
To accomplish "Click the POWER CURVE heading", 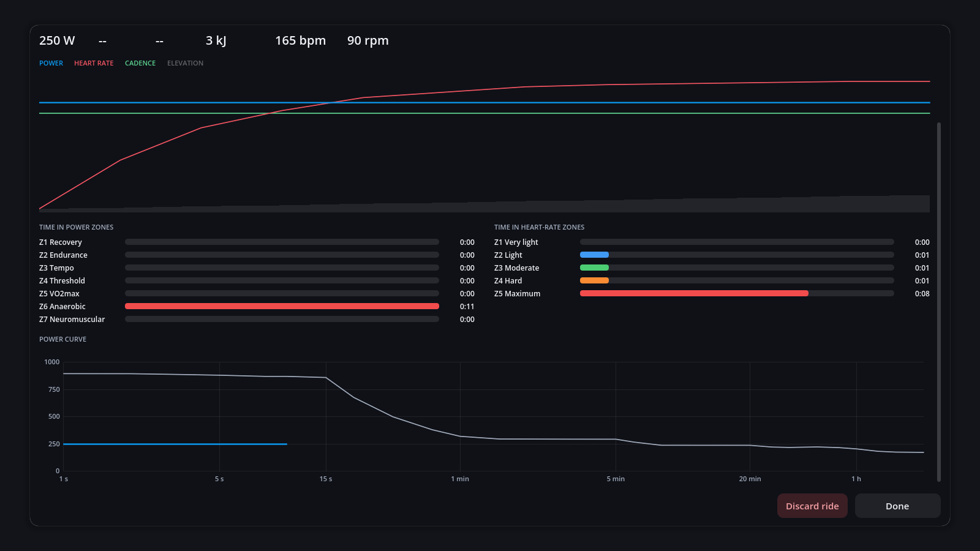I will 63,339.
